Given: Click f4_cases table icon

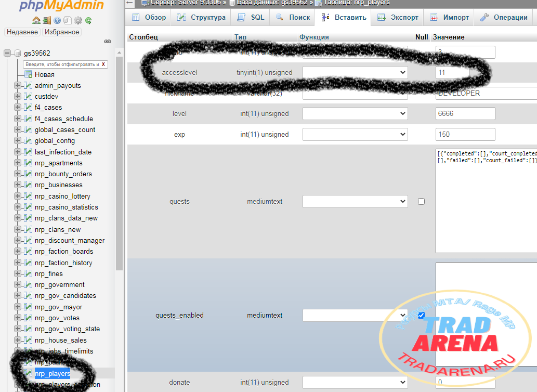Looking at the screenshot, I should click(28, 108).
